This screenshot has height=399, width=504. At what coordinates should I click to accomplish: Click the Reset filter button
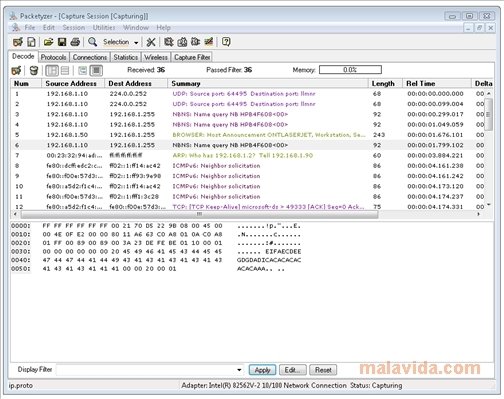[x=323, y=370]
